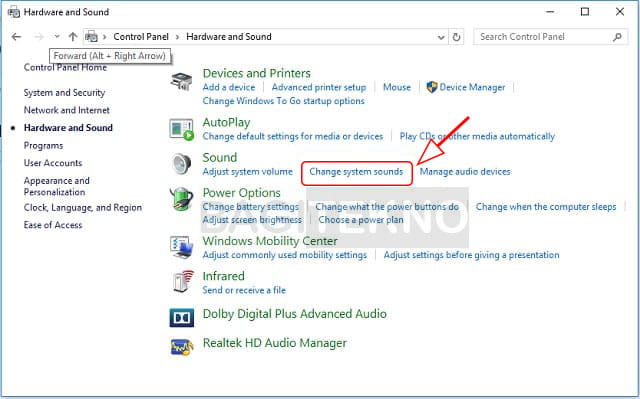Open Control Panel Home
The height and width of the screenshot is (399, 640).
pos(65,68)
